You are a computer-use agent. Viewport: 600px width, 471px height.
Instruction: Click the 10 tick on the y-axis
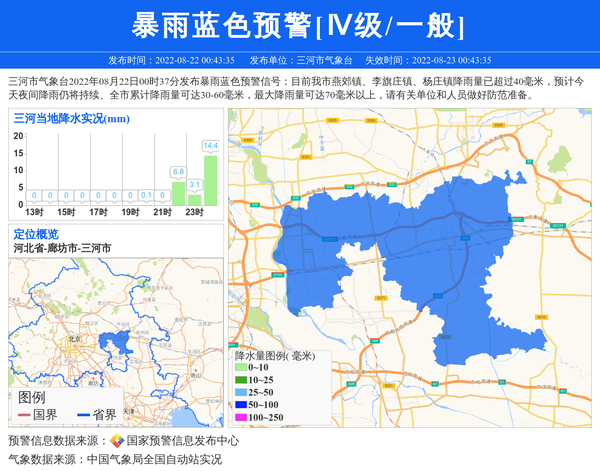(x=18, y=170)
